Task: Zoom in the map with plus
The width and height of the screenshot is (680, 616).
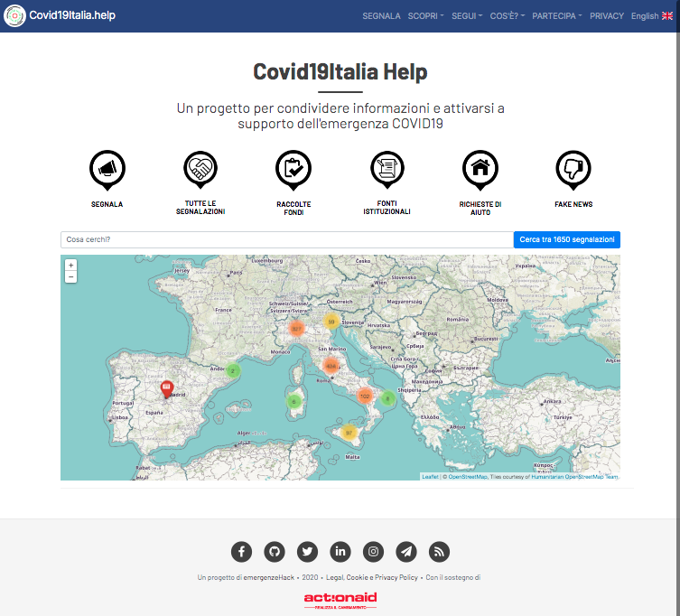Action: pos(70,265)
